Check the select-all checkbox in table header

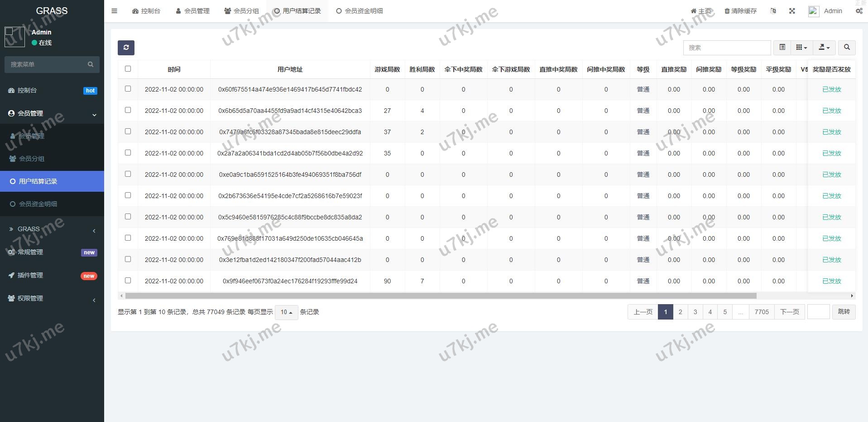128,69
